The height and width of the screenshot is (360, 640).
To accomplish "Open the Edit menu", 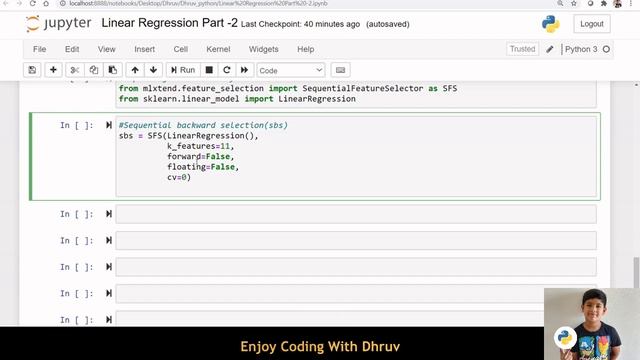I will (x=72, y=49).
